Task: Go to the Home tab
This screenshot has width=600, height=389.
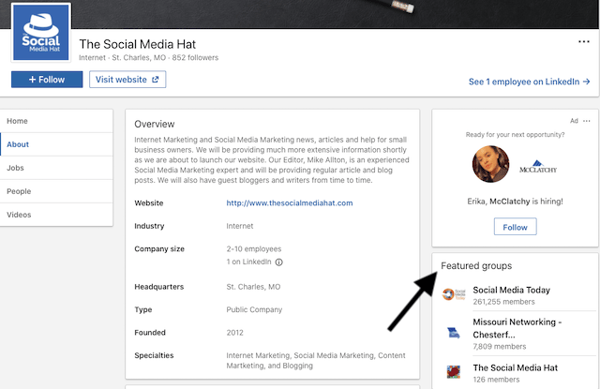Action: (x=56, y=121)
